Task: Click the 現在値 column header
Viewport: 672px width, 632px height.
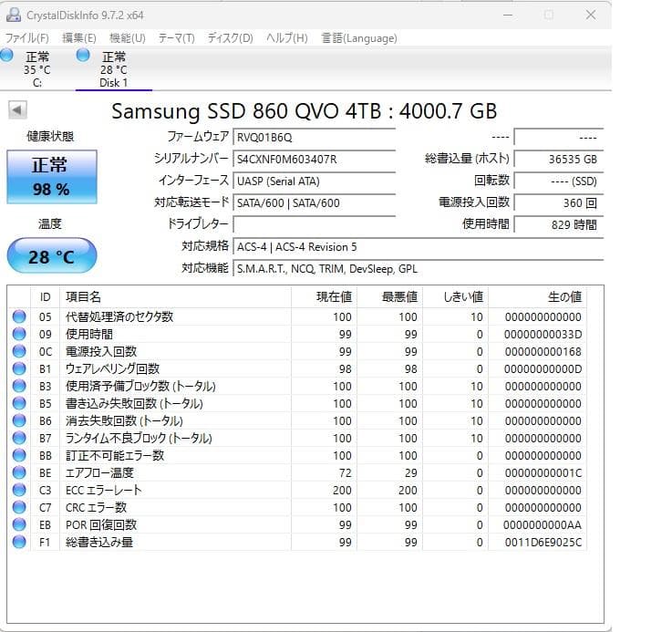Action: [324, 297]
